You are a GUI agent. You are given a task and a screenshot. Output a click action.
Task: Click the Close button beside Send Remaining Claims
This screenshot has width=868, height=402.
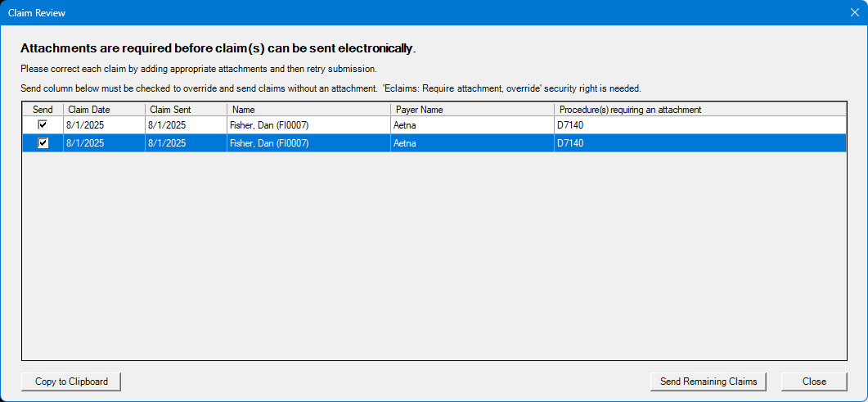pyautogui.click(x=814, y=382)
